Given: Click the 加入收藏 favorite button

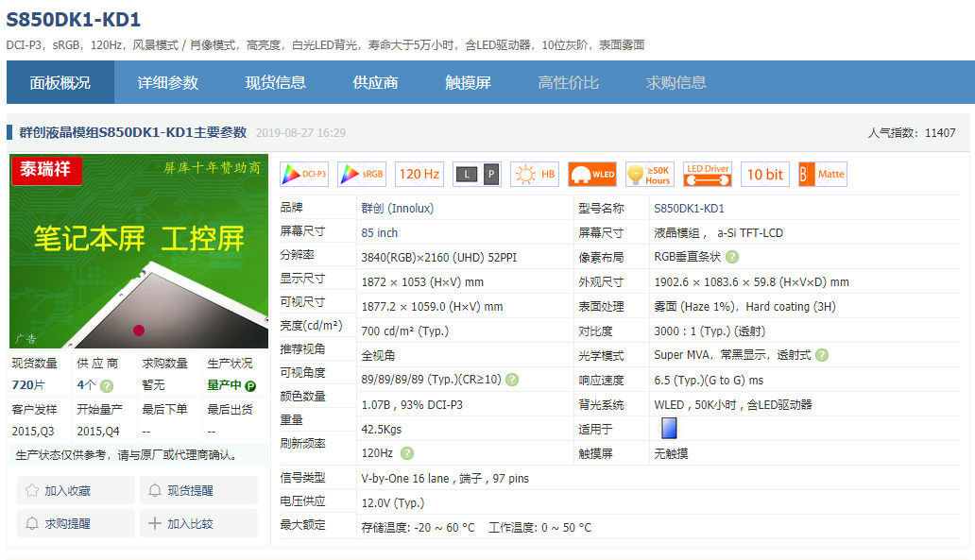Looking at the screenshot, I should 75,489.
